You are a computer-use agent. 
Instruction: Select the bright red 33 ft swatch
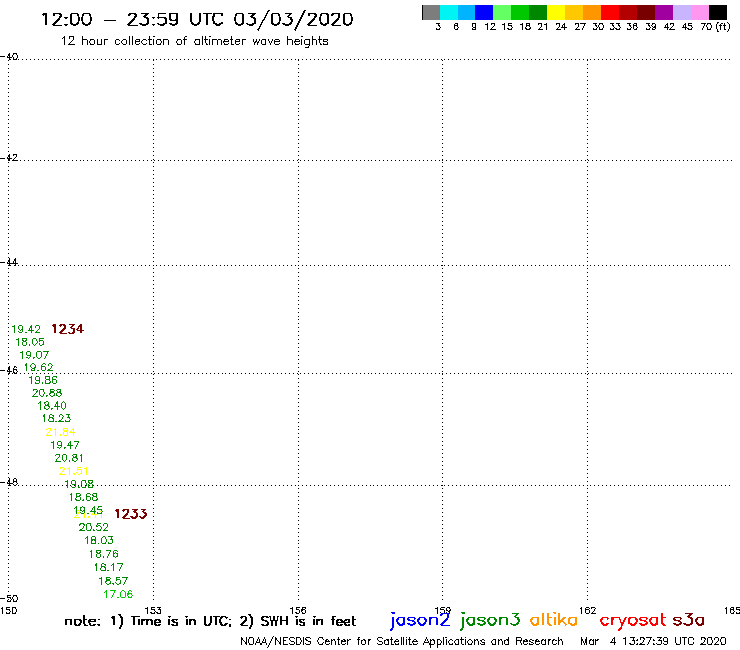(610, 12)
